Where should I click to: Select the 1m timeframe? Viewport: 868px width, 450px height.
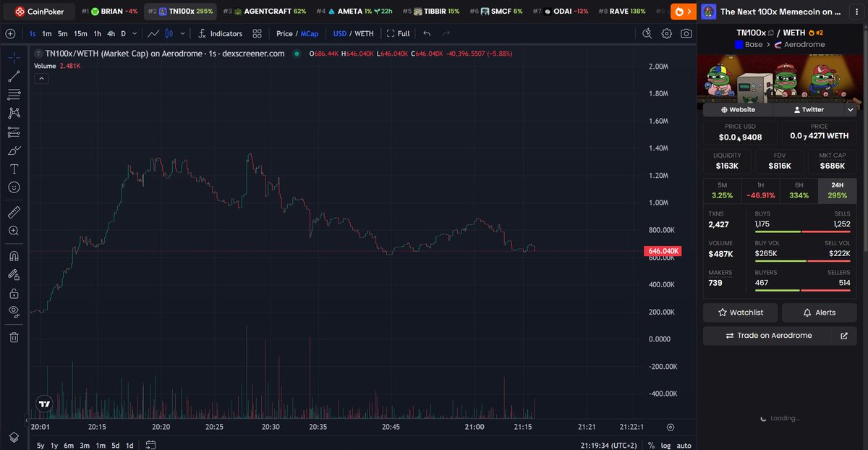[x=47, y=33]
